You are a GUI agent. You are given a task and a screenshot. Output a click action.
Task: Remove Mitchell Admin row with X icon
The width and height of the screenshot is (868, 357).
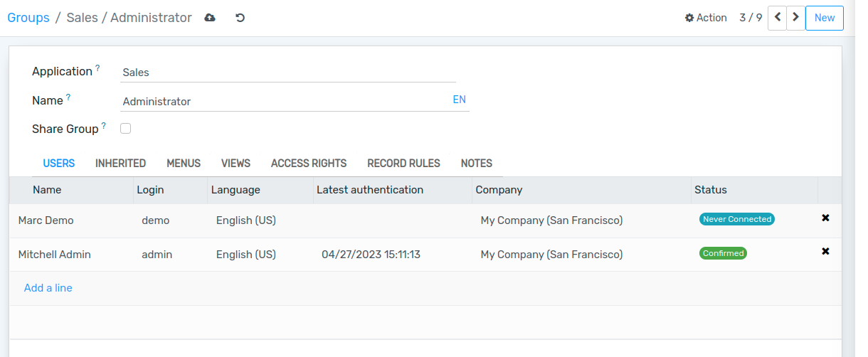pyautogui.click(x=825, y=251)
